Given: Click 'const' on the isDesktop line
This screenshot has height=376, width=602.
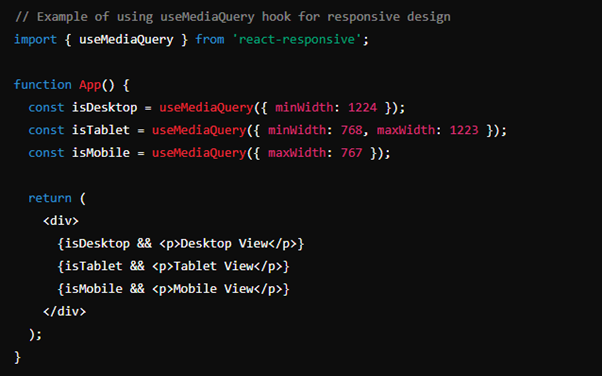Looking at the screenshot, I should pos(46,107).
